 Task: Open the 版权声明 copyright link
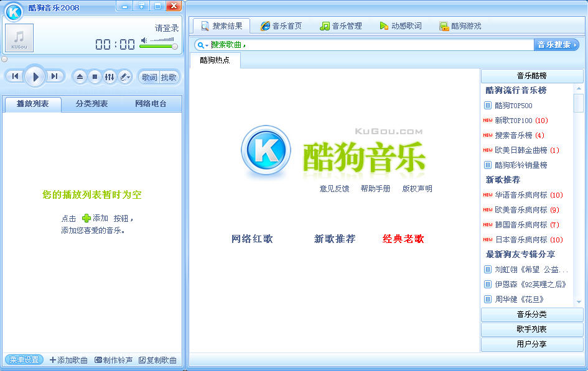(417, 189)
